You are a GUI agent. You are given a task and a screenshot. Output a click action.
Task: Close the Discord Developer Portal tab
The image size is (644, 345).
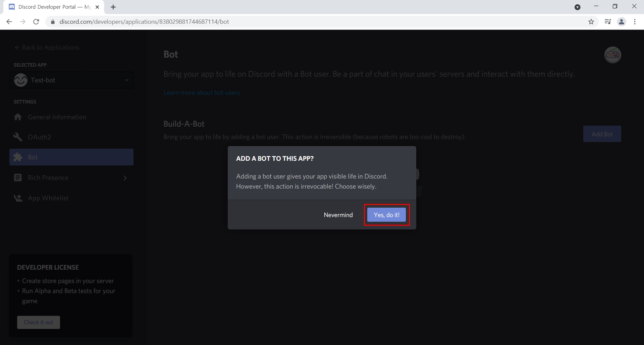(97, 7)
